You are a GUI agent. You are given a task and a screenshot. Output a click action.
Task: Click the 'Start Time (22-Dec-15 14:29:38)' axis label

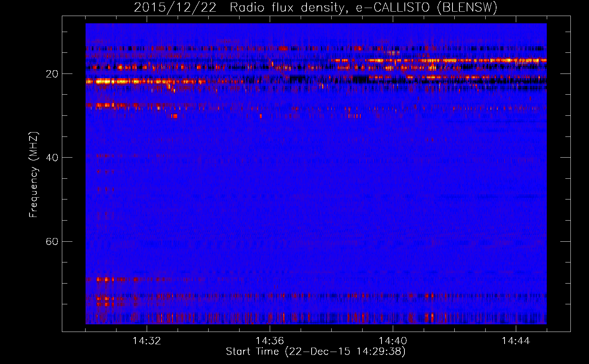coord(316,352)
